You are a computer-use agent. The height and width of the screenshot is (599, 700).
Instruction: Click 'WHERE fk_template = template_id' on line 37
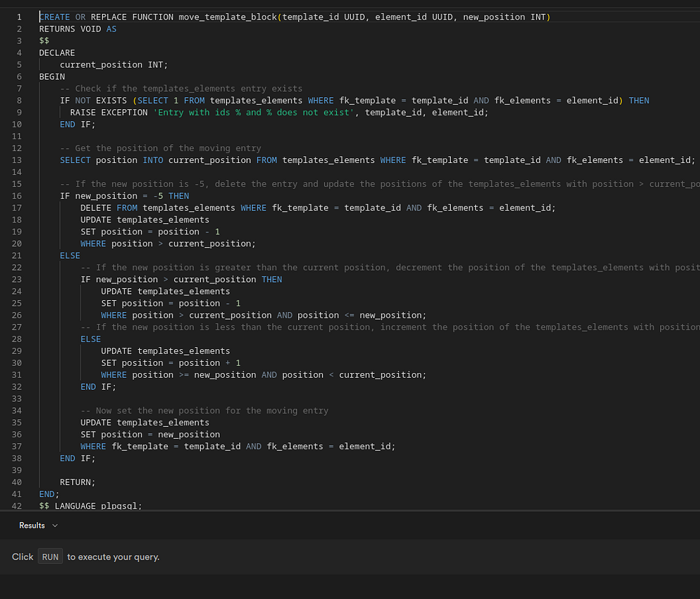[x=160, y=446]
